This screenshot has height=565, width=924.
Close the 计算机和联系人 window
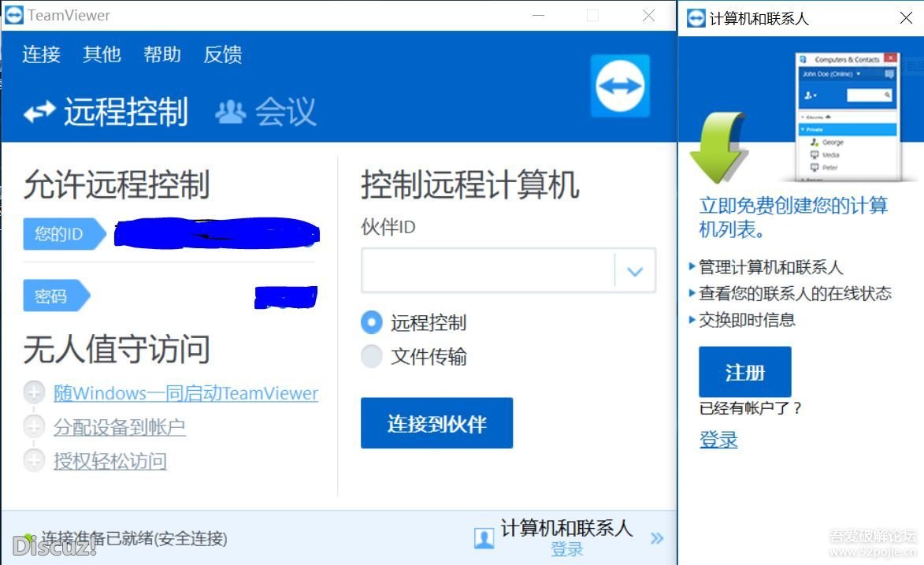[907, 17]
